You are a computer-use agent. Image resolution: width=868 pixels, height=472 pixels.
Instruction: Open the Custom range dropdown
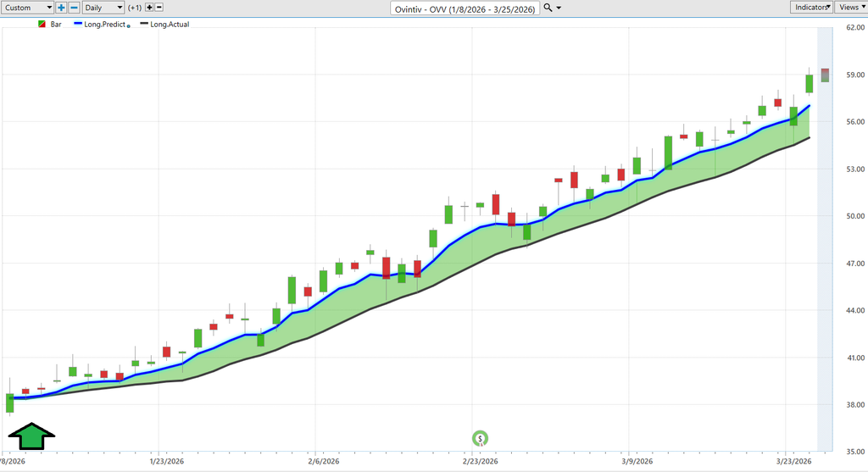pyautogui.click(x=28, y=8)
